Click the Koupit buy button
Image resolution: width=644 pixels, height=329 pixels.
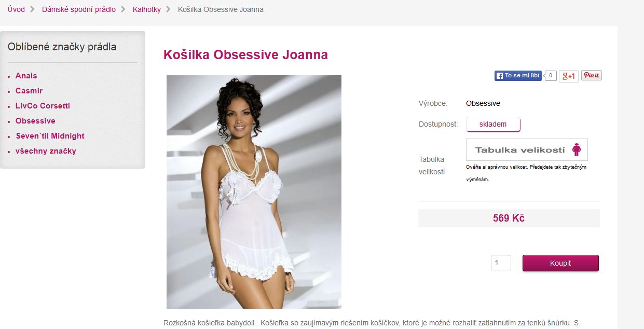coord(560,263)
